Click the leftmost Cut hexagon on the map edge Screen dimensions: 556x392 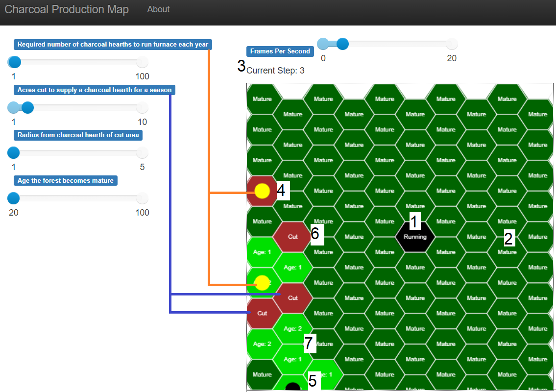tap(262, 314)
